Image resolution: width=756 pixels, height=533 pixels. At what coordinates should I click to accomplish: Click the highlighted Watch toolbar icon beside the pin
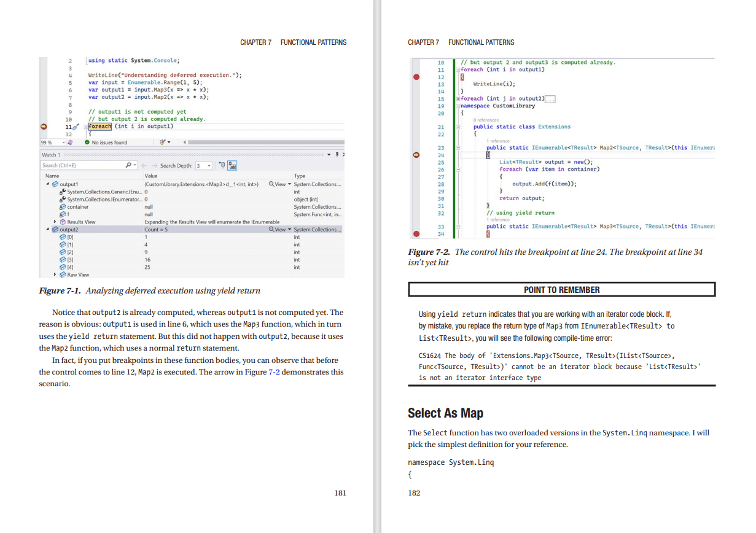pyautogui.click(x=232, y=165)
